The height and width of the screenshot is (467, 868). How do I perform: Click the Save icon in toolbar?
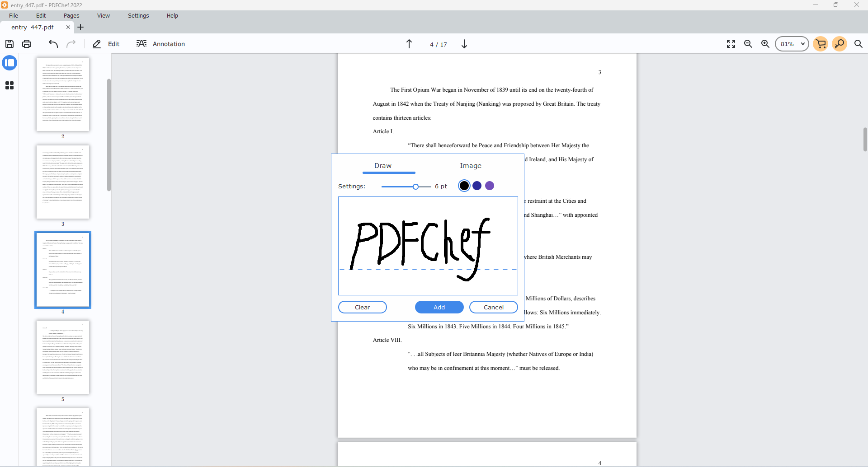click(x=9, y=44)
